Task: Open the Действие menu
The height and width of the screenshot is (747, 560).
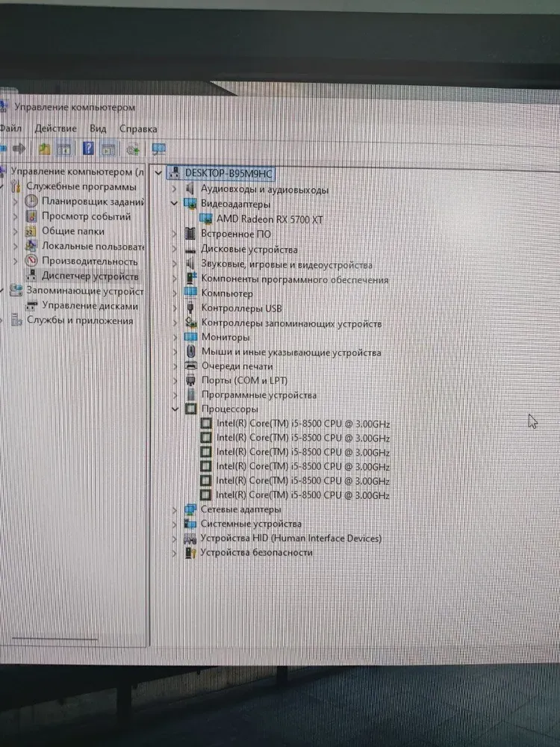Action: click(x=55, y=128)
